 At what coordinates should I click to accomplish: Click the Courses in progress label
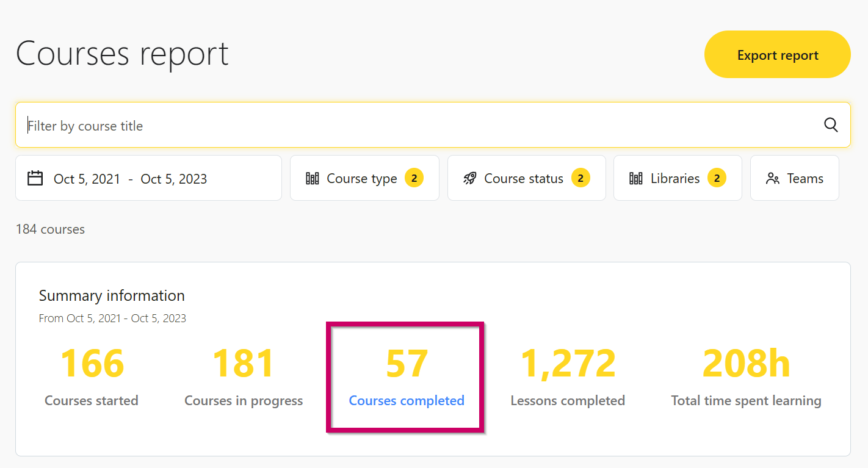244,401
